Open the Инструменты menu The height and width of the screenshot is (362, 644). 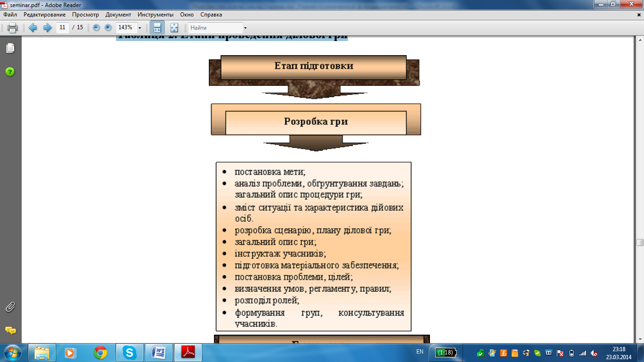[156, 15]
